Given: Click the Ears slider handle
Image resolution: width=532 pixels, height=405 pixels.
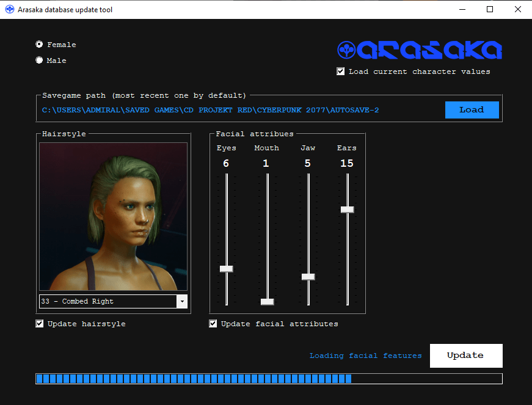Looking at the screenshot, I should tap(347, 210).
